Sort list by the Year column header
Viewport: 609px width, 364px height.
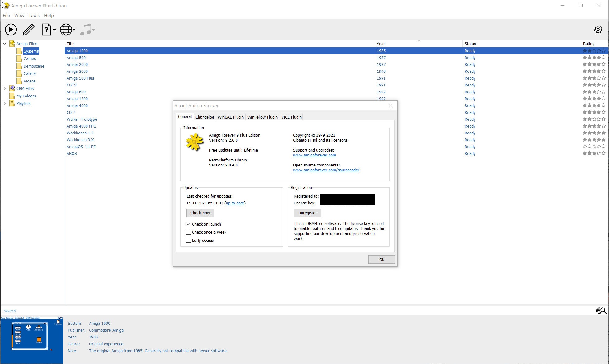click(x=419, y=44)
